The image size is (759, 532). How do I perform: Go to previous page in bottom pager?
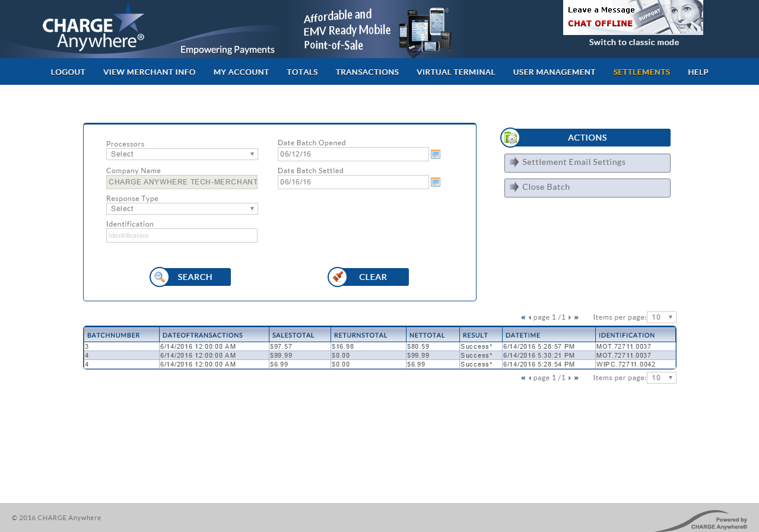530,378
